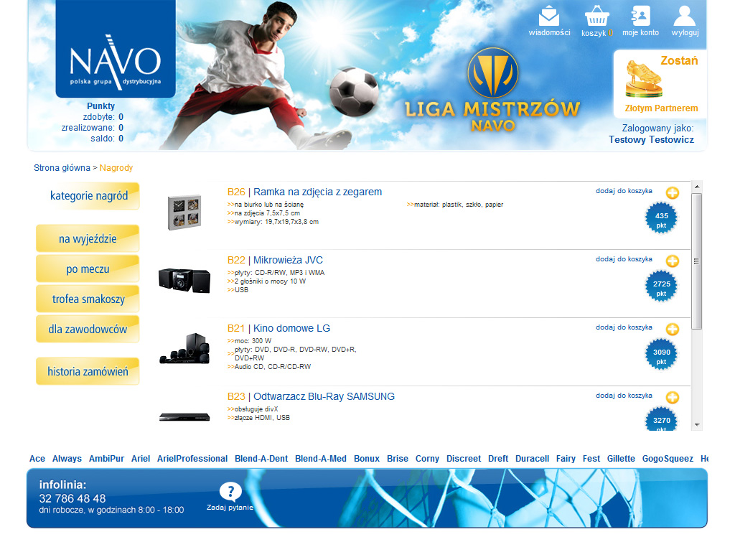Open the Mikrowieża JVC product image

point(184,280)
